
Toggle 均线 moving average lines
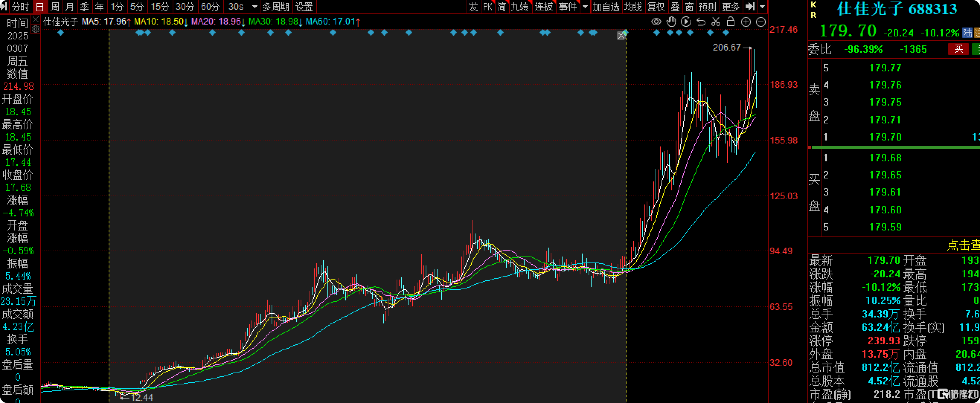633,7
